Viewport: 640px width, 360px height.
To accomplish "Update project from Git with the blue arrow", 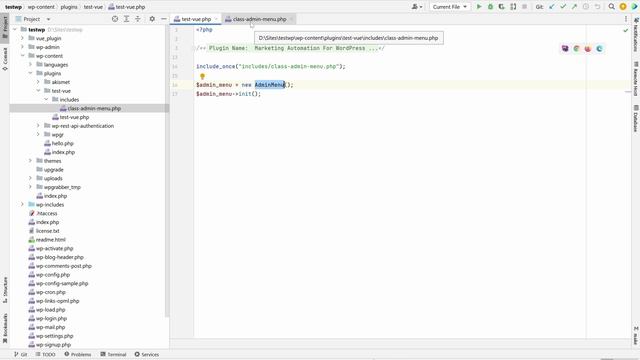I will 552,7.
